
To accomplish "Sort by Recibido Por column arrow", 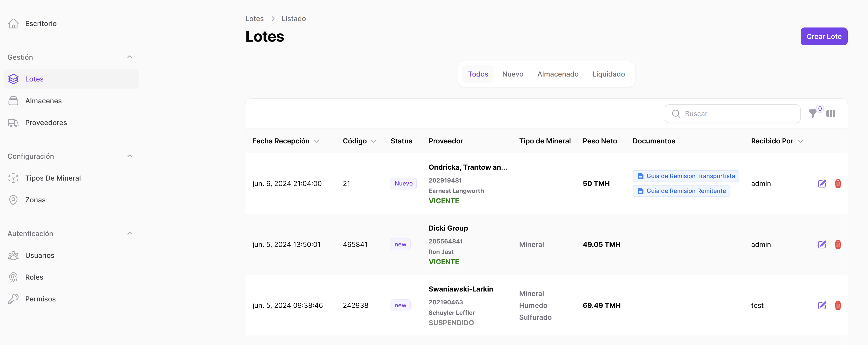I will pyautogui.click(x=800, y=141).
